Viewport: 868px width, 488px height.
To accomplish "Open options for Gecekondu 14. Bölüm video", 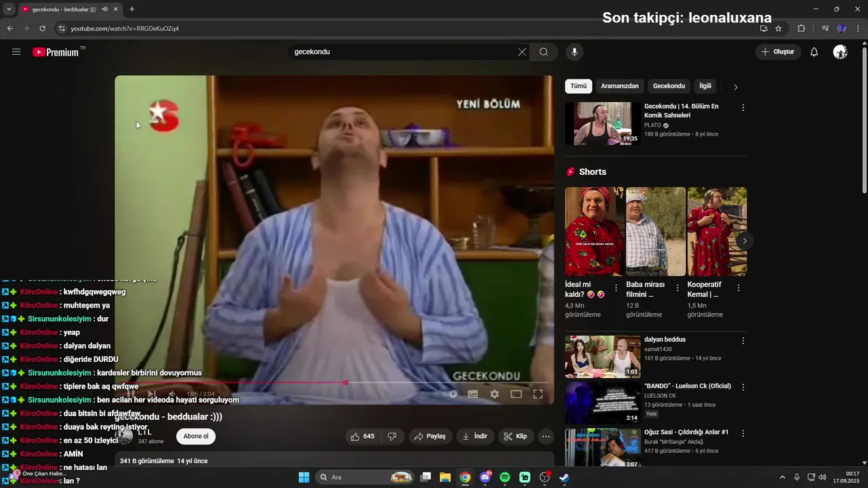I will coord(743,108).
